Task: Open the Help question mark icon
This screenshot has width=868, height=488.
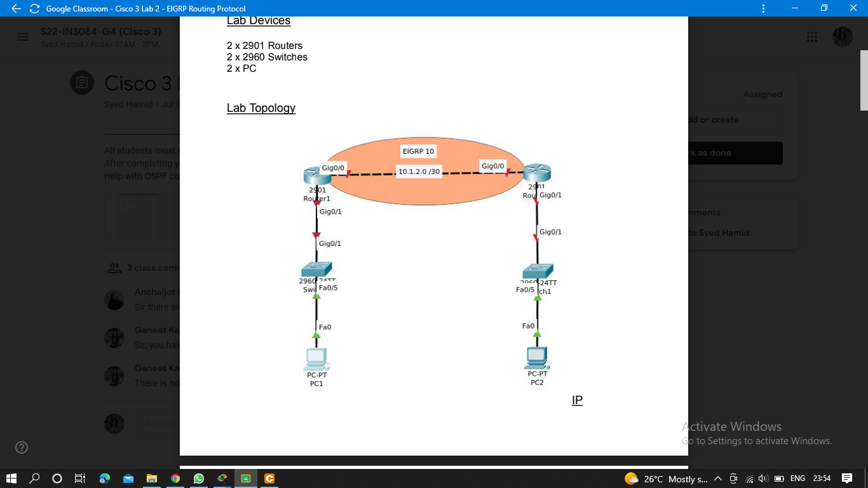Action: pos(22,447)
